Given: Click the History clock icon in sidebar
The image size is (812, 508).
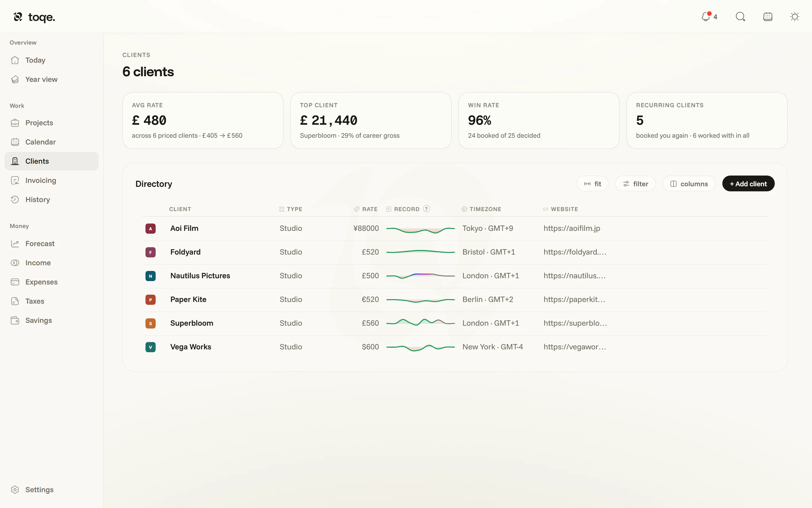Looking at the screenshot, I should [x=15, y=200].
